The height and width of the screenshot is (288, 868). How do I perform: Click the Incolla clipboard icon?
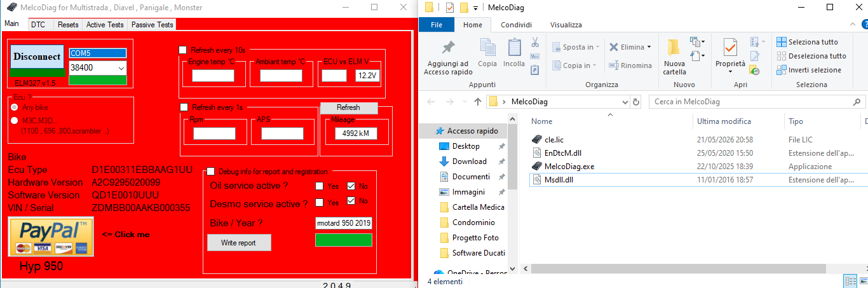[513, 48]
